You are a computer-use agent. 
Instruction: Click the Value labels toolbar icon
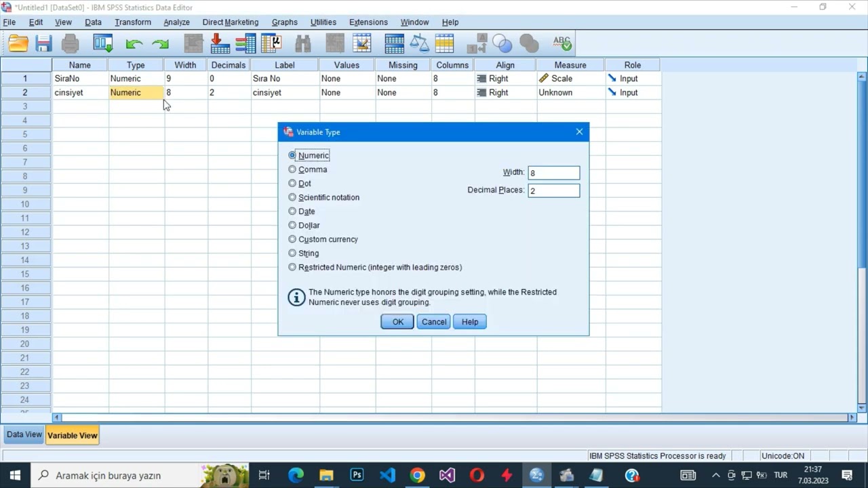pyautogui.click(x=477, y=44)
